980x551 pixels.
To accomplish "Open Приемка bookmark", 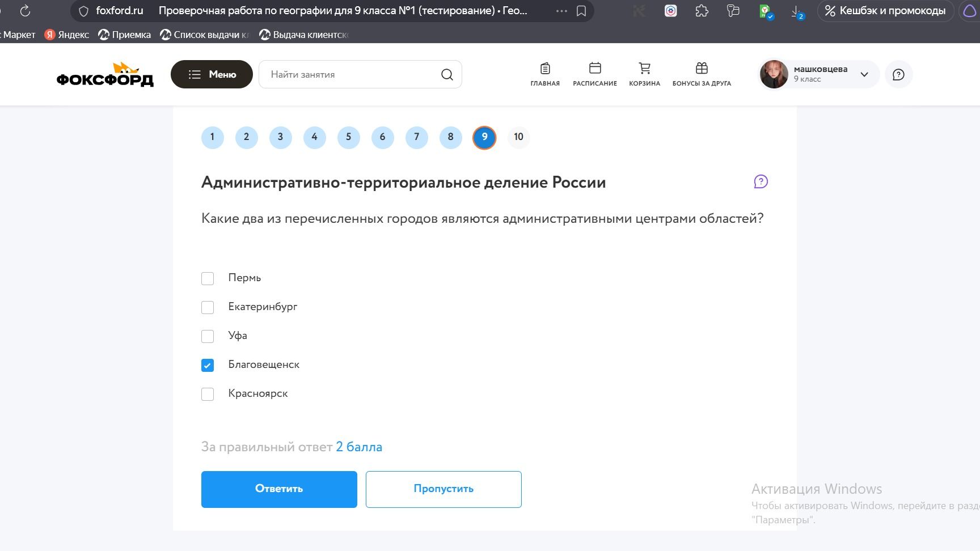I will pyautogui.click(x=124, y=35).
